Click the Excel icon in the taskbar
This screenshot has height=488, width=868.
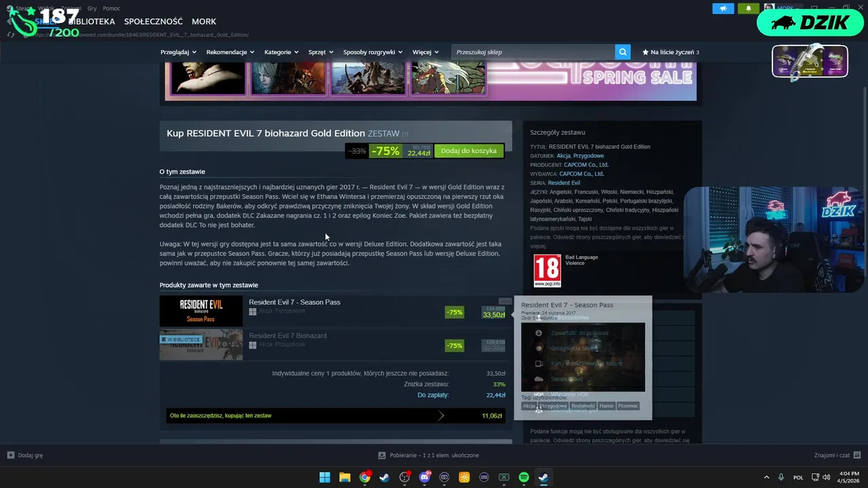pyautogui.click(x=504, y=477)
